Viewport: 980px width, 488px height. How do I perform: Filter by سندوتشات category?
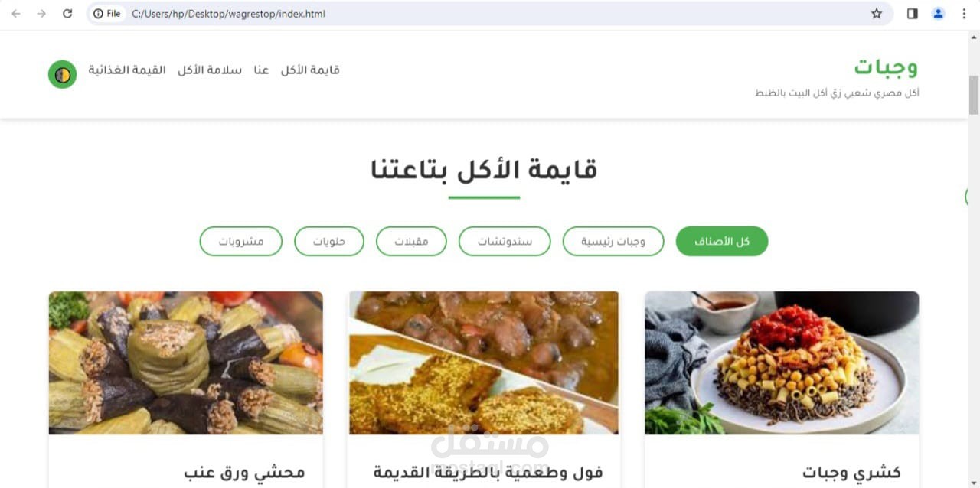(505, 242)
